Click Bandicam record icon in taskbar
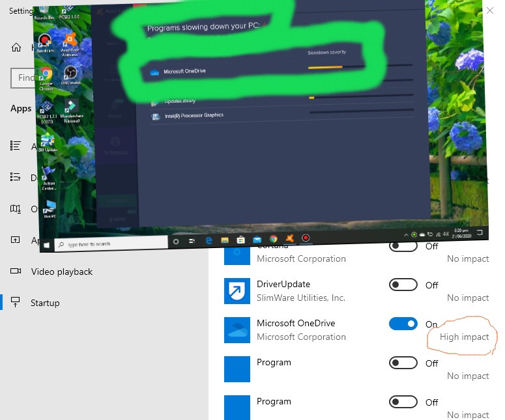The height and width of the screenshot is (420, 505). [x=306, y=238]
